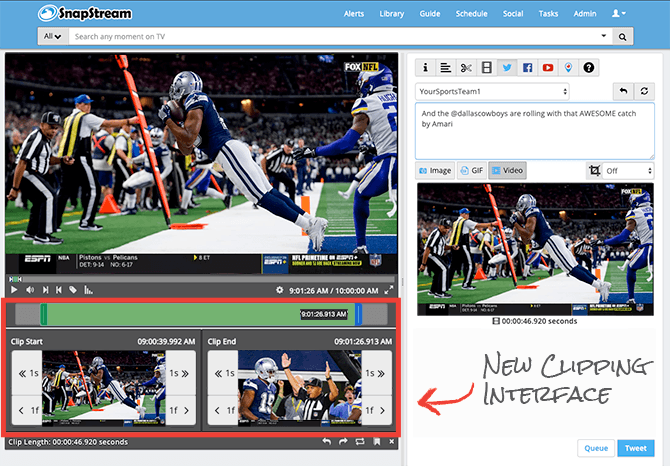
Task: Click the info icon tab
Action: pyautogui.click(x=425, y=68)
